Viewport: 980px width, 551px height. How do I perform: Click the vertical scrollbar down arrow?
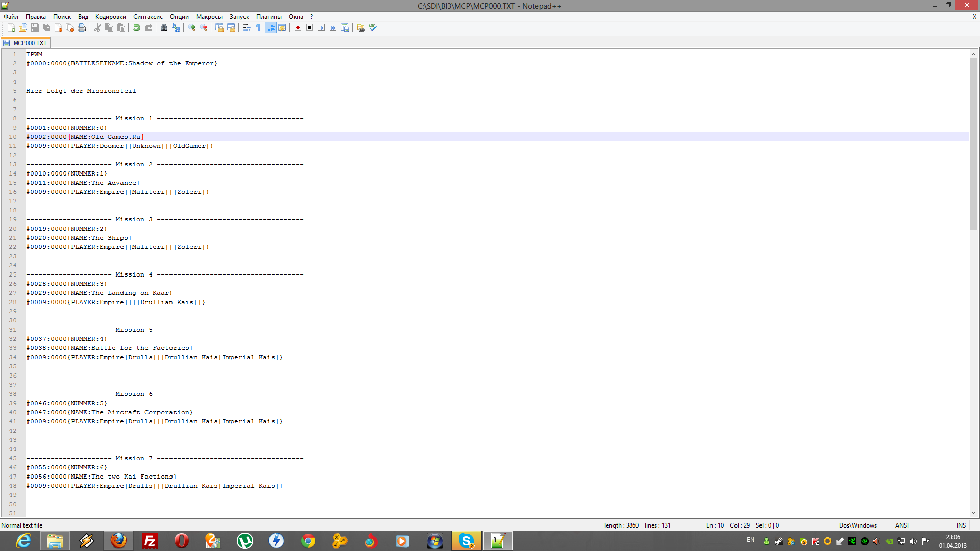973,513
